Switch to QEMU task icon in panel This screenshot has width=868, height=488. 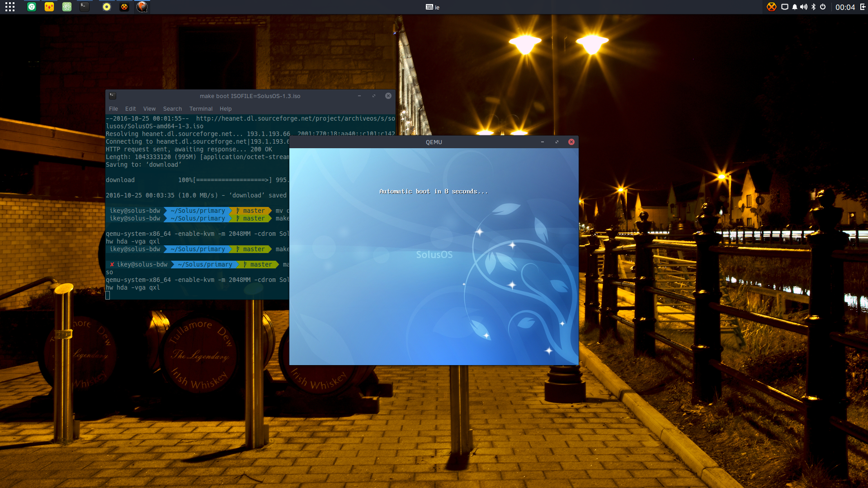tap(142, 7)
